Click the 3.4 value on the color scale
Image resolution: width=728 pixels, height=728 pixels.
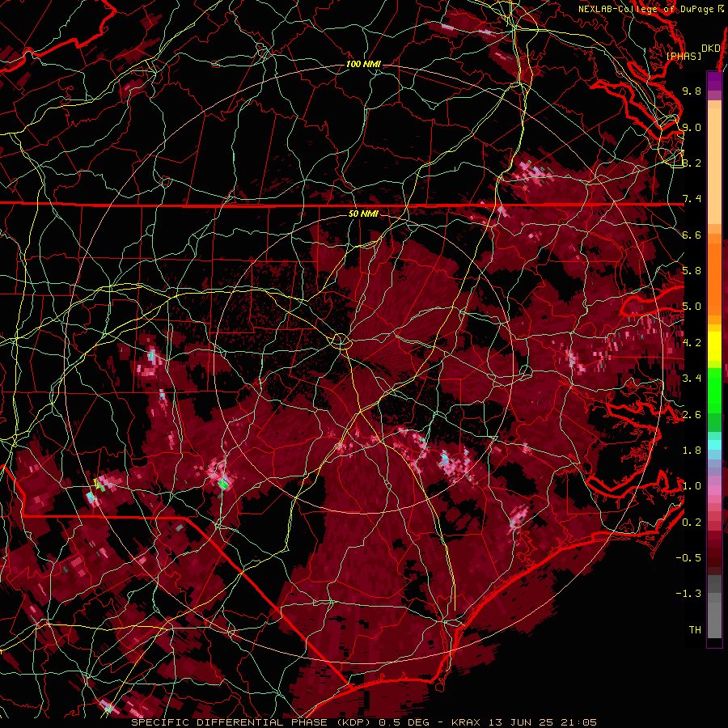click(692, 379)
